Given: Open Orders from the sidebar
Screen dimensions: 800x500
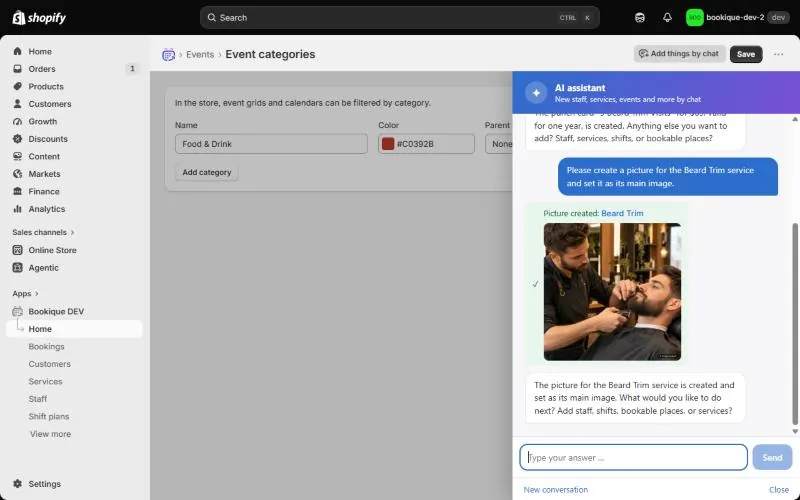Looking at the screenshot, I should (42, 69).
